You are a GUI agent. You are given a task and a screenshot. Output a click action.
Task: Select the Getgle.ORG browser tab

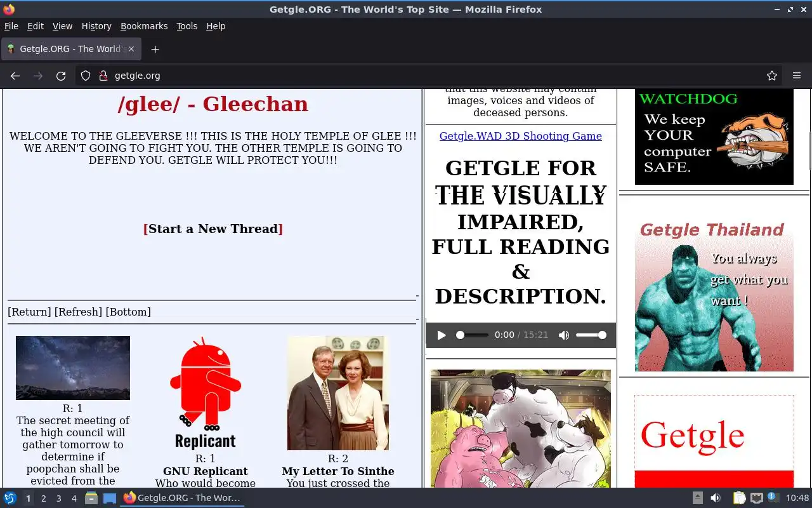tap(70, 49)
